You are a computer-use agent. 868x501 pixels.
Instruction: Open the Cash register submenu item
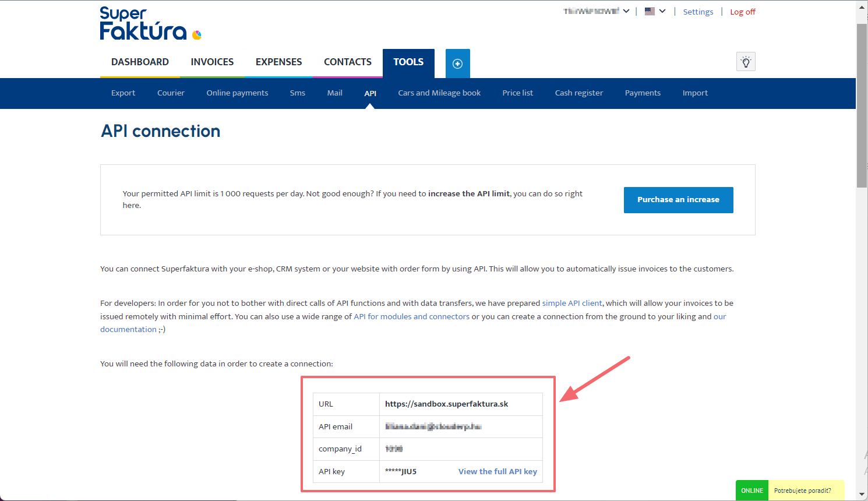coord(579,93)
